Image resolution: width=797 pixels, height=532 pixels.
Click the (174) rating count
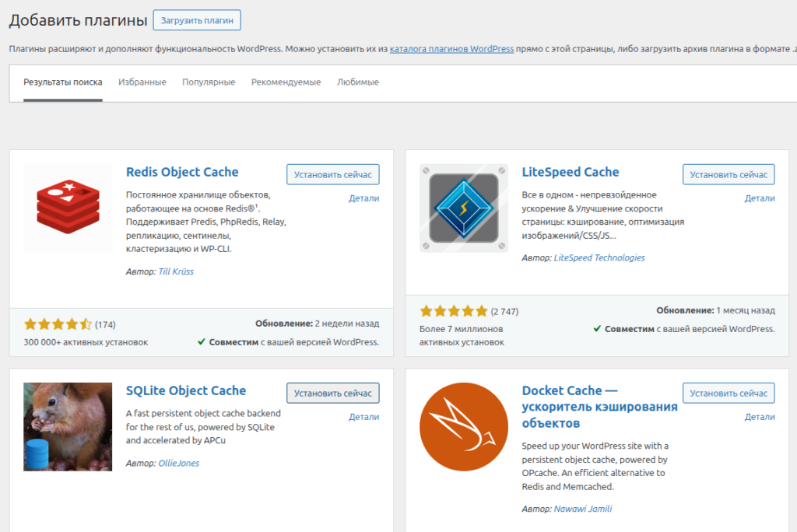coord(105,324)
